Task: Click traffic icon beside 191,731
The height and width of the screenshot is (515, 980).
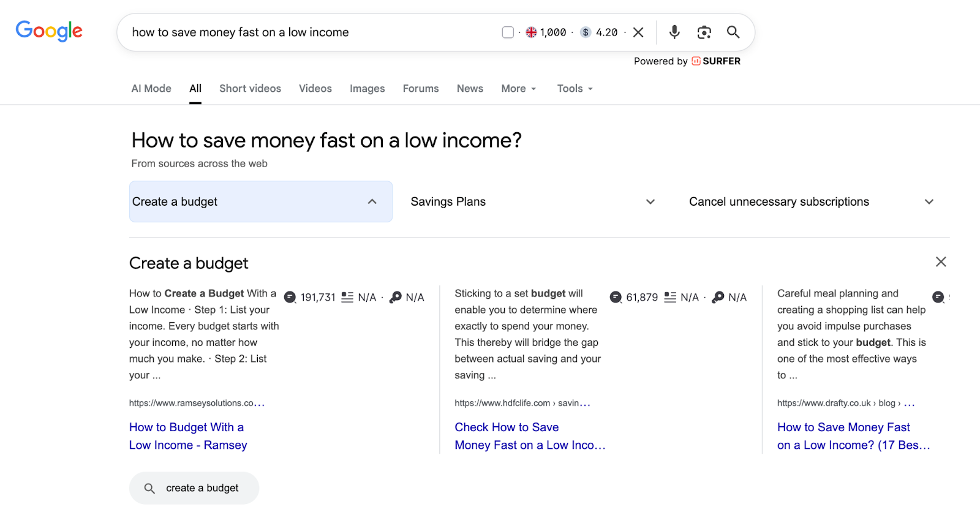Action: pyautogui.click(x=290, y=297)
